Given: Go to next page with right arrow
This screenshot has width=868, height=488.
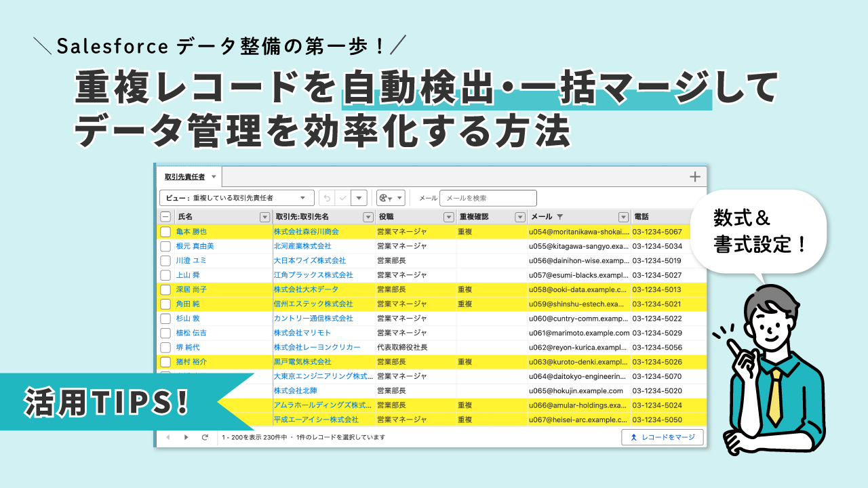Looking at the screenshot, I should pyautogui.click(x=186, y=437).
